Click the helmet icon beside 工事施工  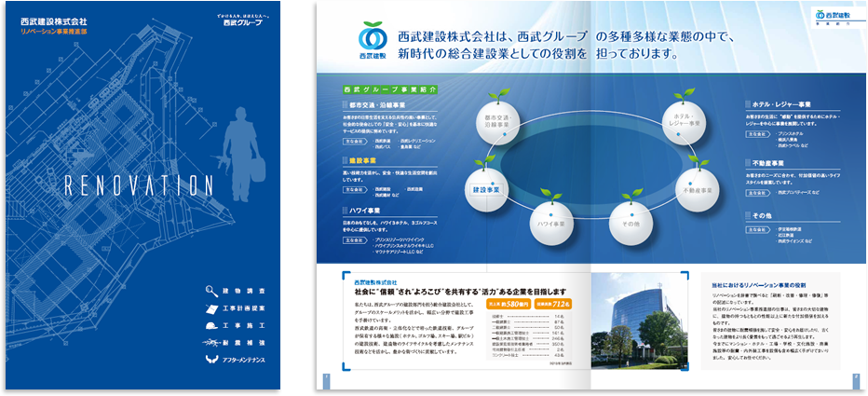(212, 325)
